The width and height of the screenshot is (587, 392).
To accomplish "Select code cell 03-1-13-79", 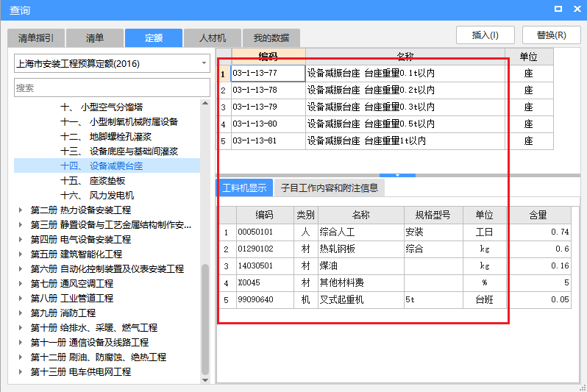I will (x=268, y=107).
